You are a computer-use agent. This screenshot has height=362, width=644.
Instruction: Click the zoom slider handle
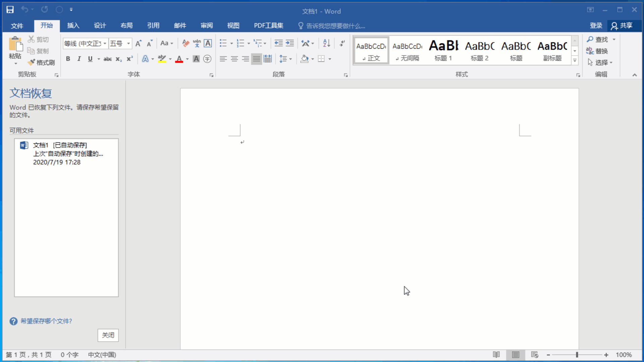pyautogui.click(x=577, y=355)
